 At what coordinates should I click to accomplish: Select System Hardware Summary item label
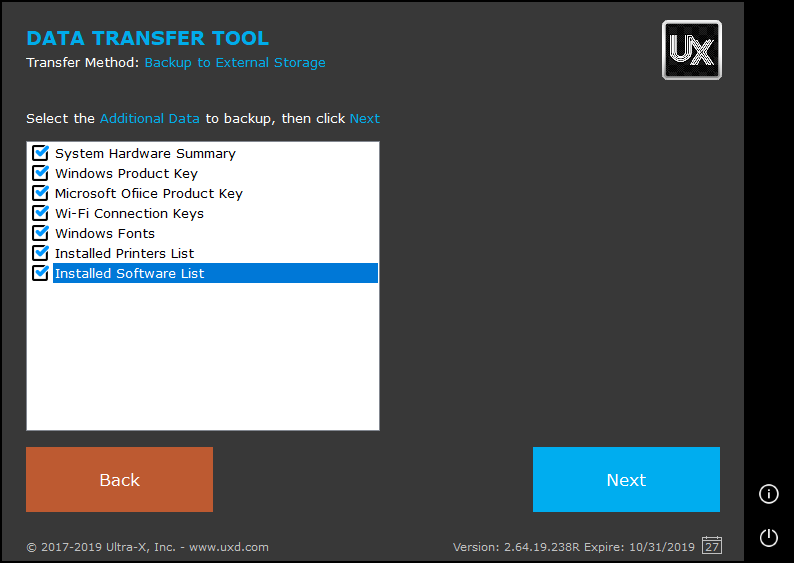(145, 153)
